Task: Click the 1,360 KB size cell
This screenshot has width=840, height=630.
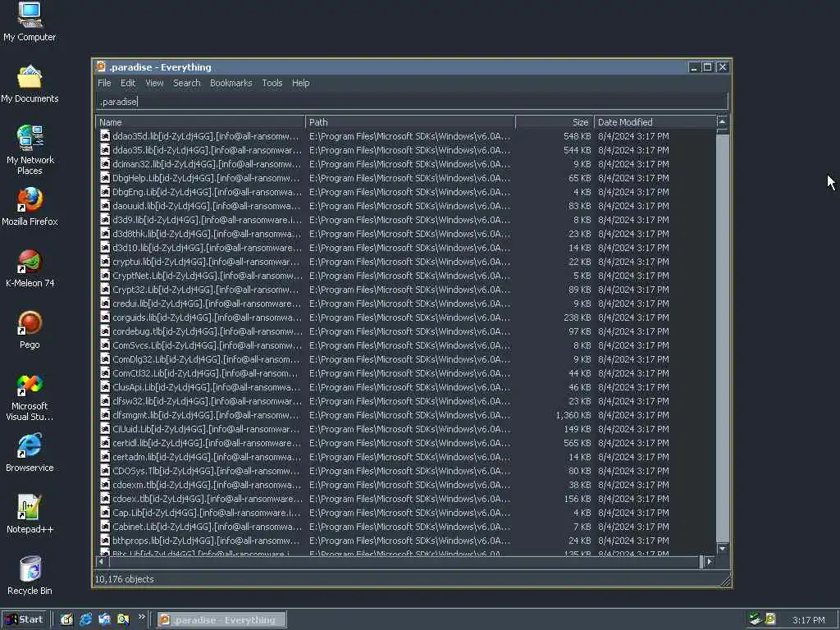Action: [x=573, y=414]
